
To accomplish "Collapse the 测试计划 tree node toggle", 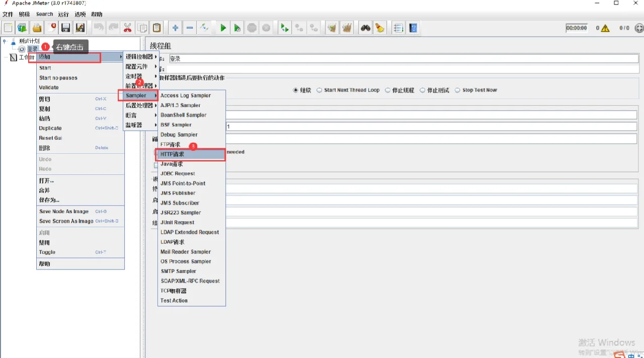I will [5, 41].
